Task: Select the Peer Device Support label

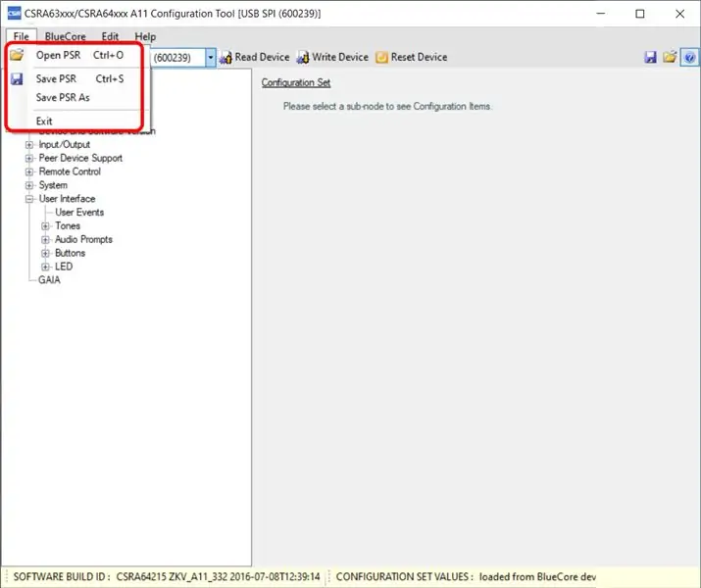Action: [x=80, y=158]
